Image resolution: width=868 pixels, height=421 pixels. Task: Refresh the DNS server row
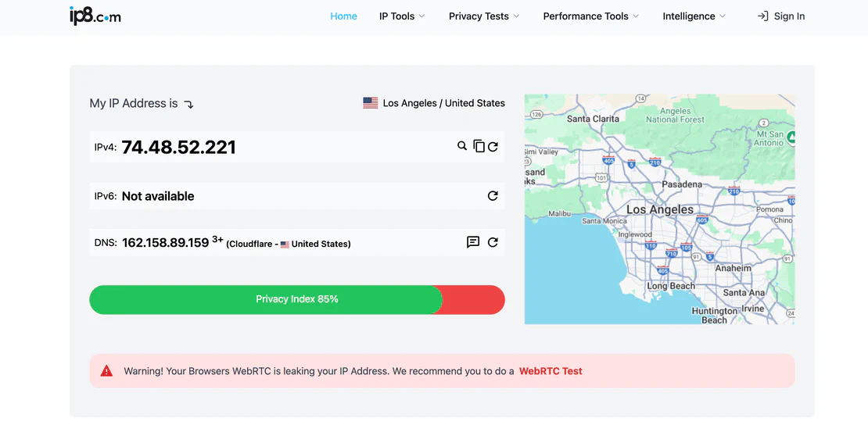[x=493, y=242]
